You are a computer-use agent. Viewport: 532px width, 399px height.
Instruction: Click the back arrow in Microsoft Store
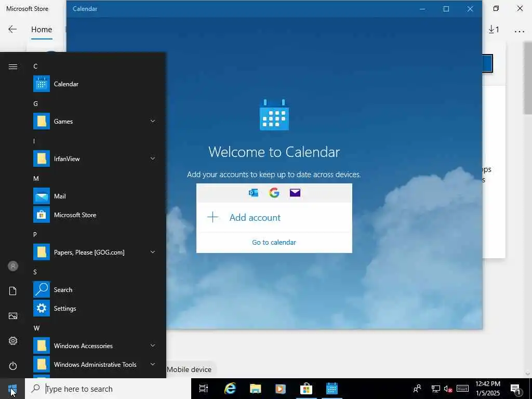coord(12,29)
